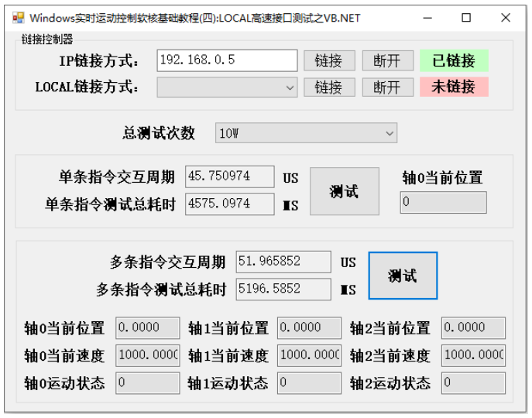This screenshot has height=418, width=532.
Task: Open the LOCAL链接方式 dropdown
Action: point(227,87)
